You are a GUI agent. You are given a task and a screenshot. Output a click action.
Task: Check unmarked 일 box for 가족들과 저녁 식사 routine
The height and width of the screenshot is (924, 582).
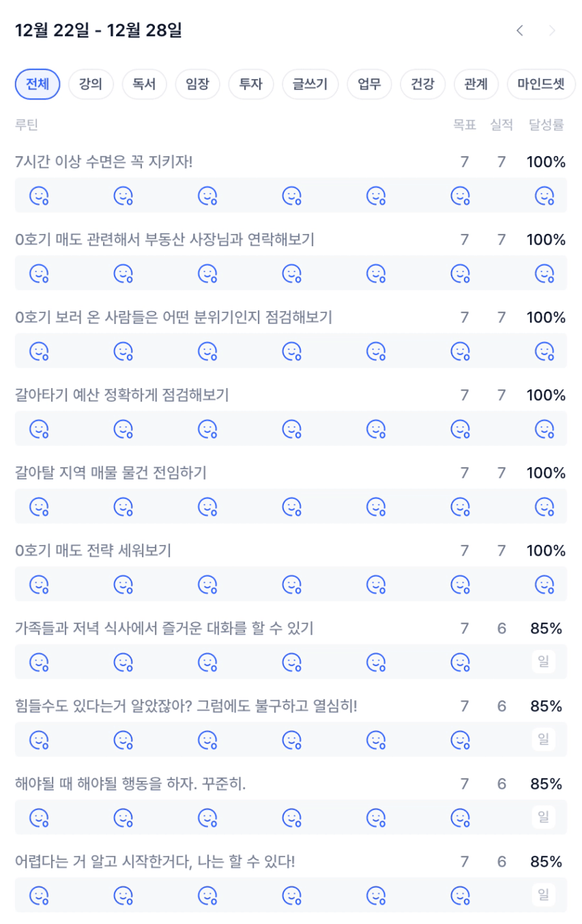(x=544, y=661)
